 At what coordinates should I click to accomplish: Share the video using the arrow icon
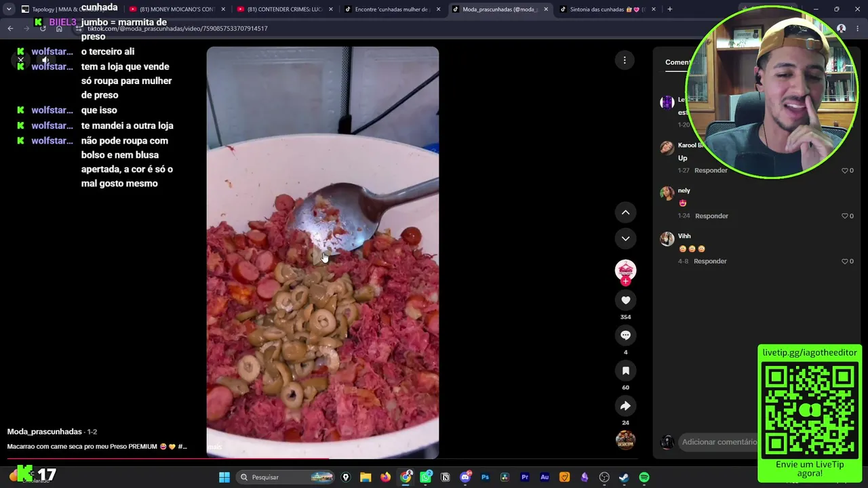625,406
